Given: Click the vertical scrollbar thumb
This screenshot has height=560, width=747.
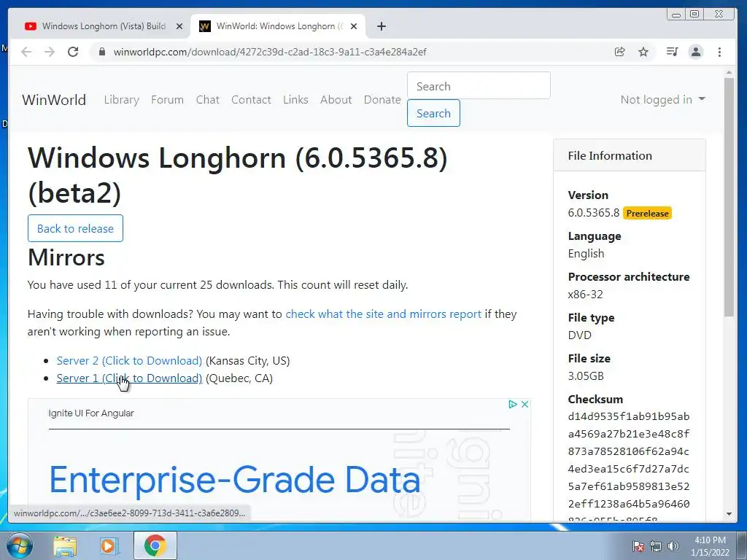Looking at the screenshot, I should [729, 197].
